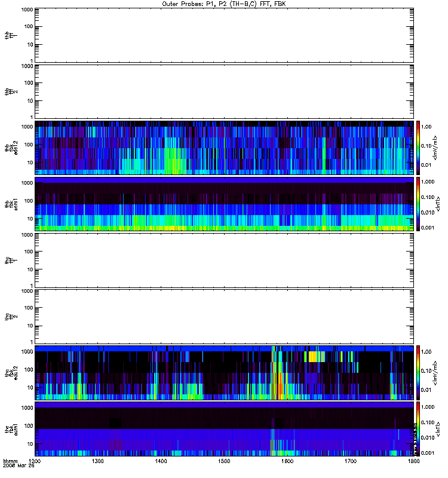This screenshot has height=478, width=448.
Task: Select the thb fbk scm1 color bar
Action: [x=418, y=204]
